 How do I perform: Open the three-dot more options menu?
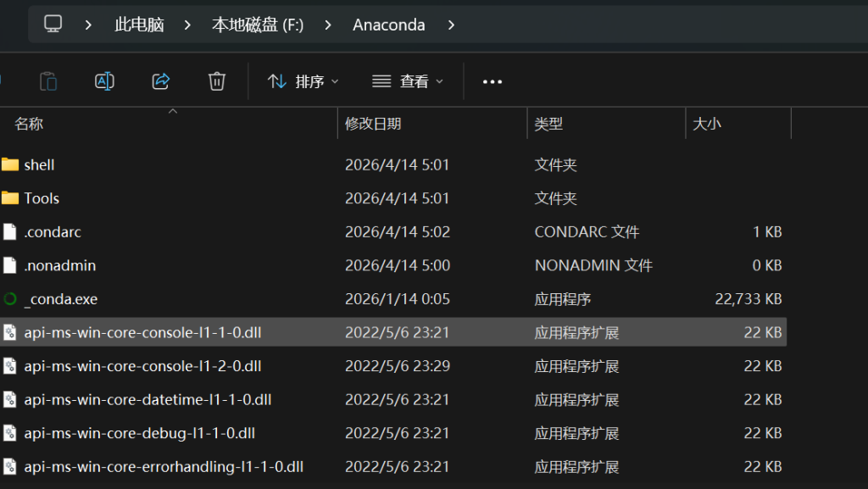[x=492, y=81]
